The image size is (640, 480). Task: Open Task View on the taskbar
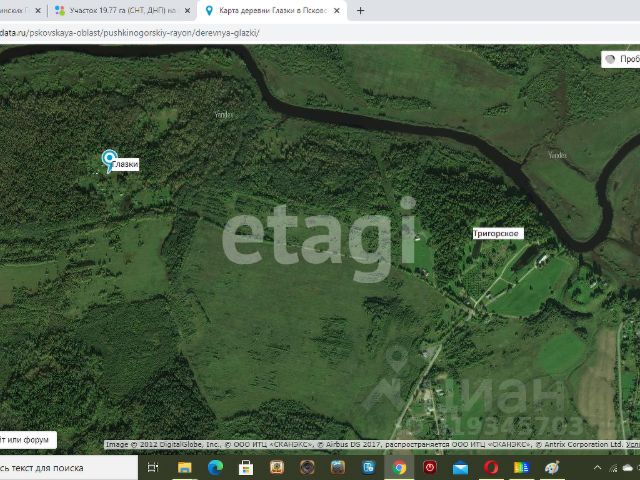(x=153, y=468)
